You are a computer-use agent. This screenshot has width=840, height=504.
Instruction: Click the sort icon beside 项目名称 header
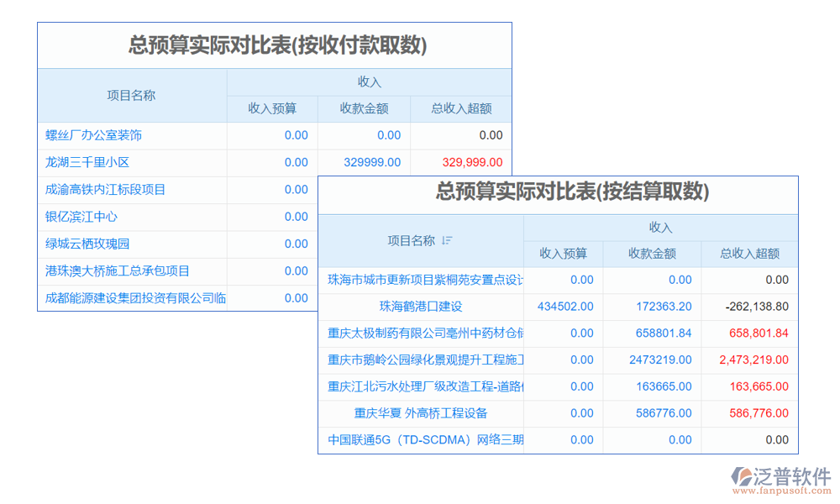point(447,241)
